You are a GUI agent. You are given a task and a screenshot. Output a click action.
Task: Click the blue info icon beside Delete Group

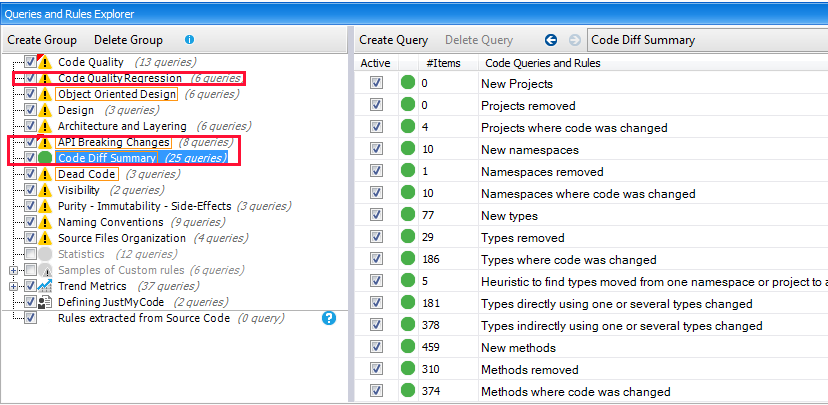(x=190, y=40)
